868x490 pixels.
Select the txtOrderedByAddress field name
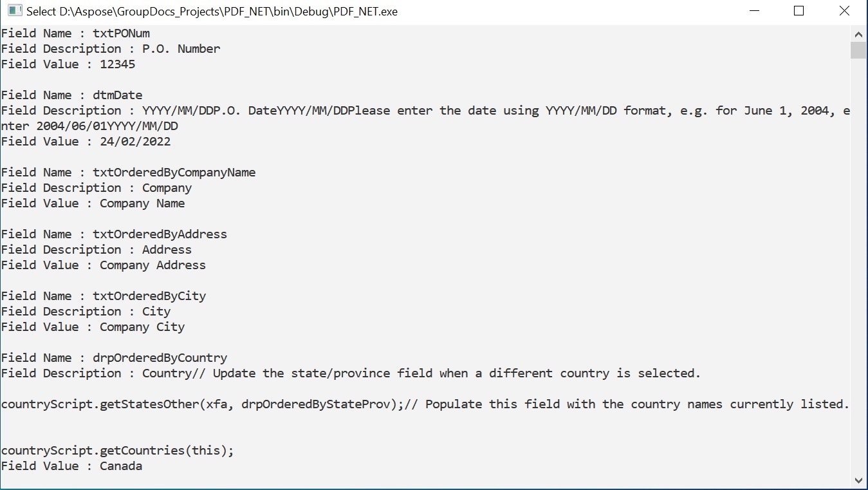tap(160, 234)
